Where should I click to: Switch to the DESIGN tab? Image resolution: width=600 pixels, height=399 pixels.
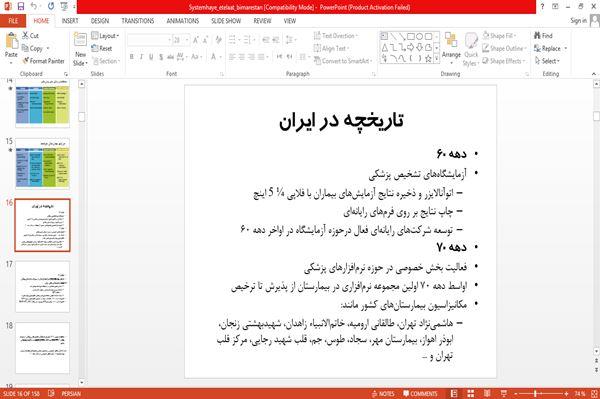click(100, 21)
